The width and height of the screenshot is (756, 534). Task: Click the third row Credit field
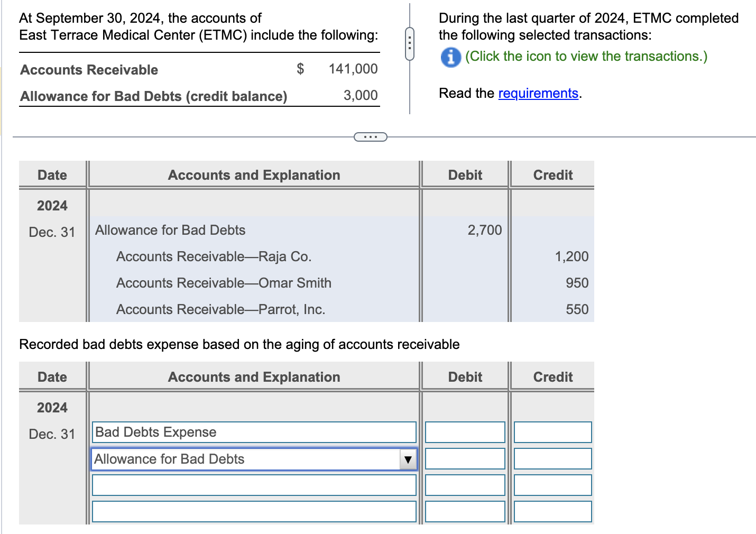click(x=552, y=485)
